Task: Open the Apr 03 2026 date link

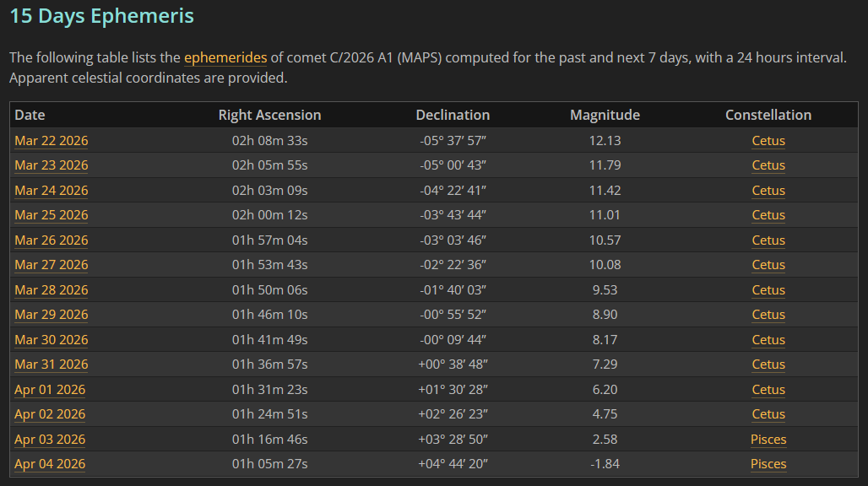Action: [x=50, y=440]
